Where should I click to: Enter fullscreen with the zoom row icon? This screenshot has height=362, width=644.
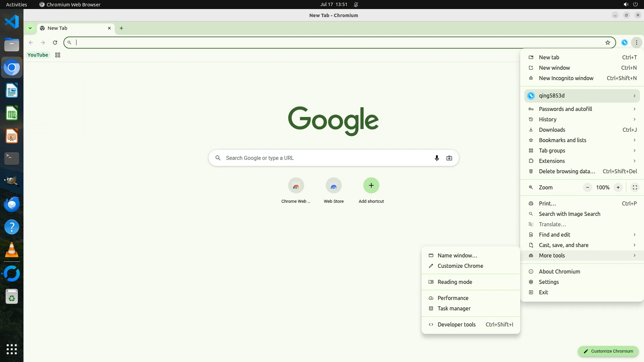coord(635,187)
